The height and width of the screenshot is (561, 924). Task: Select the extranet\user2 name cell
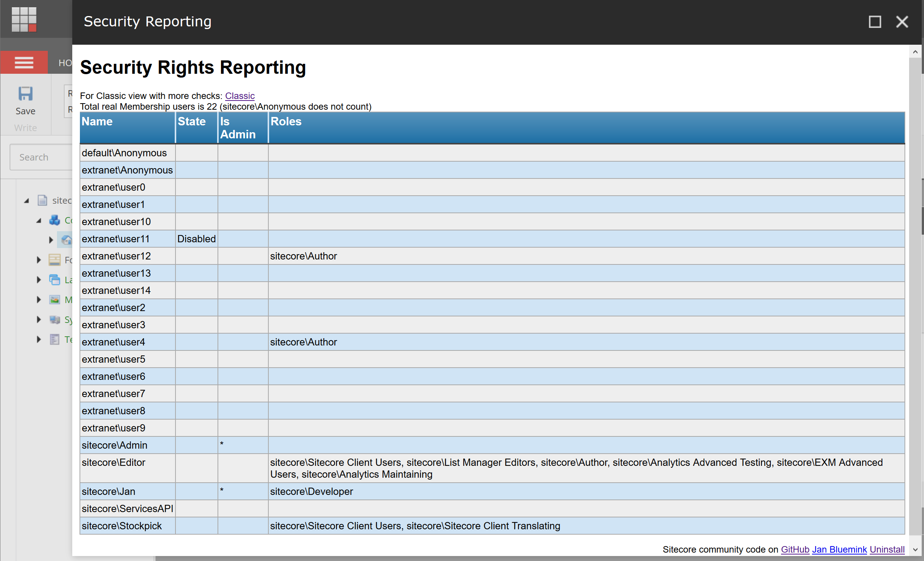coord(128,308)
